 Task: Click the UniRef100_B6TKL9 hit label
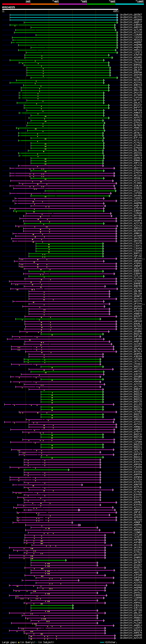[x=131, y=351]
